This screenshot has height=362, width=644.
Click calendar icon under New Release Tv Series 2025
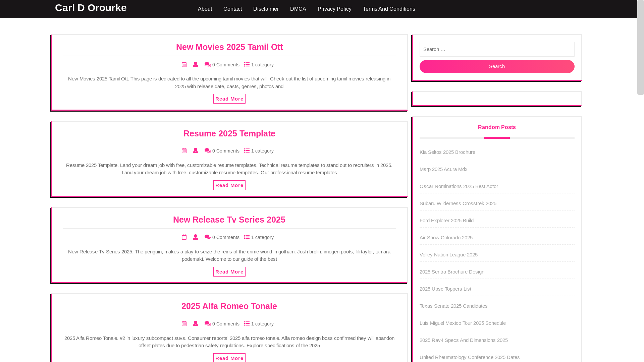click(184, 237)
